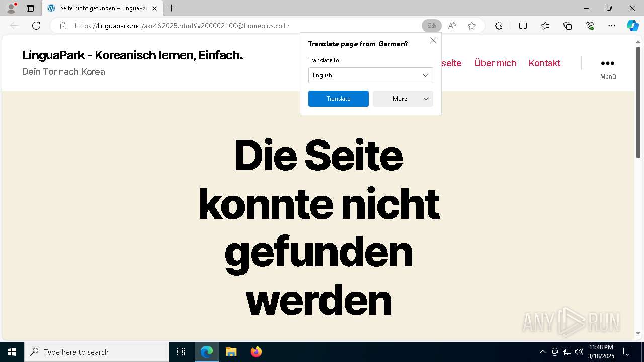Viewport: 644px width, 362px height.
Task: Start Read aloud from address bar
Action: [x=452, y=26]
